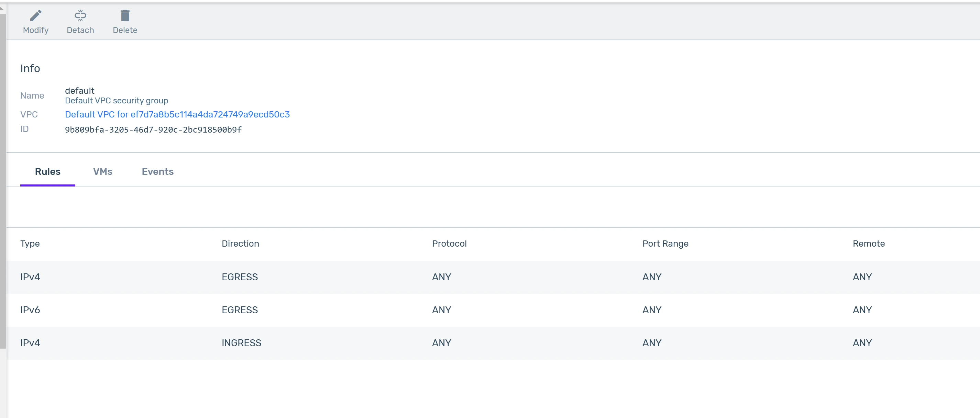Switch to the Events tab
This screenshot has width=980, height=418.
pyautogui.click(x=157, y=171)
